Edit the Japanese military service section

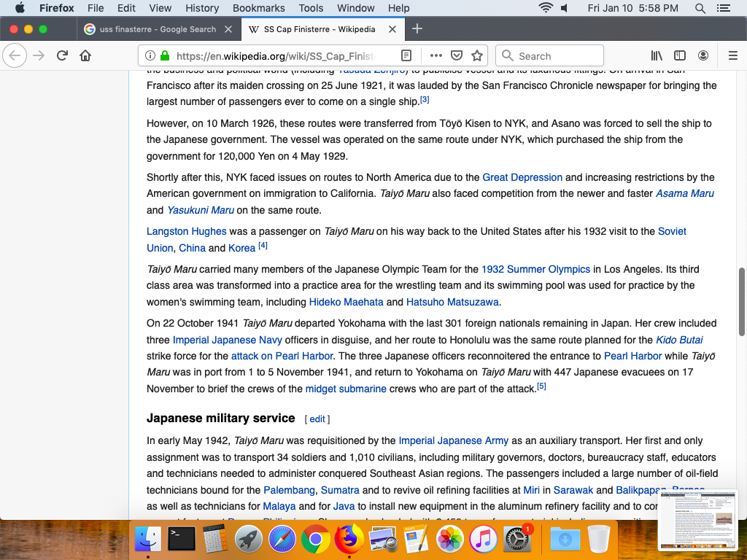(x=317, y=419)
